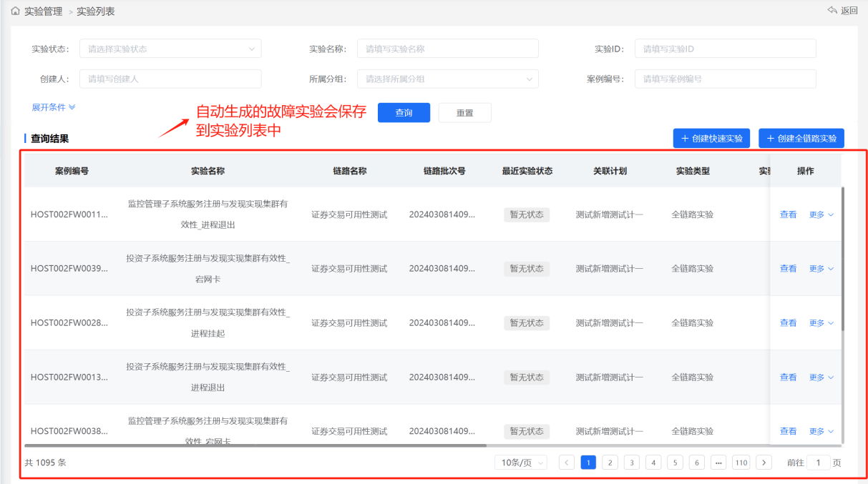Click the 共 1095 条 total count text
The height and width of the screenshot is (484, 868).
pos(46,463)
